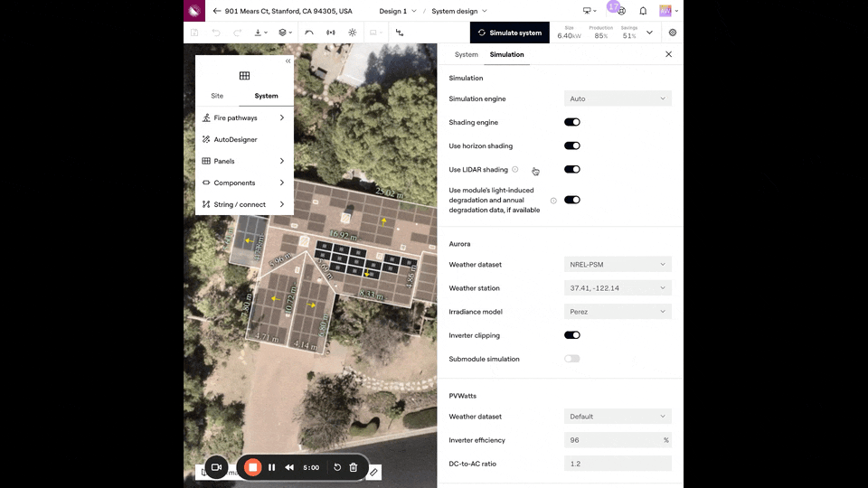
Task: Click the recorder camera icon
Action: tap(216, 467)
